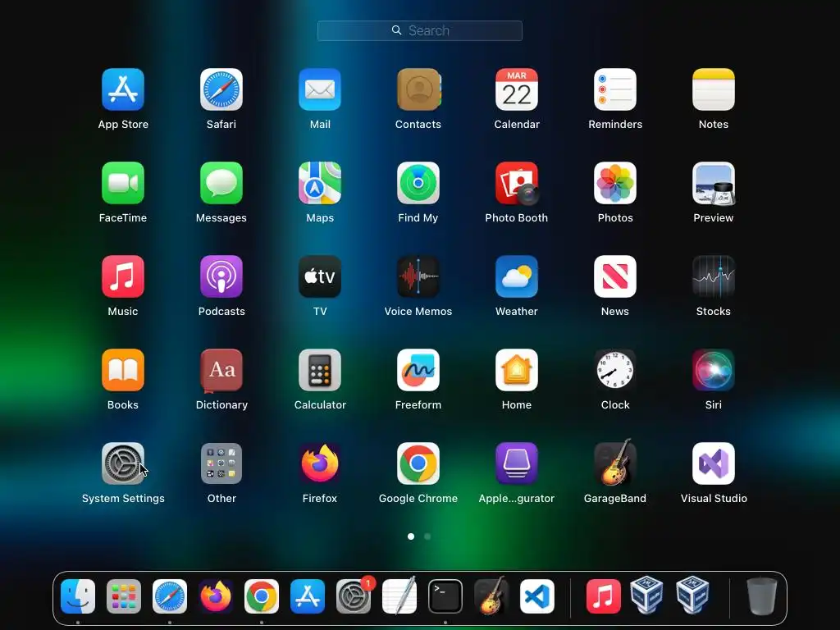The width and height of the screenshot is (840, 630).
Task: Launch Apple Configurator
Action: pos(517,463)
